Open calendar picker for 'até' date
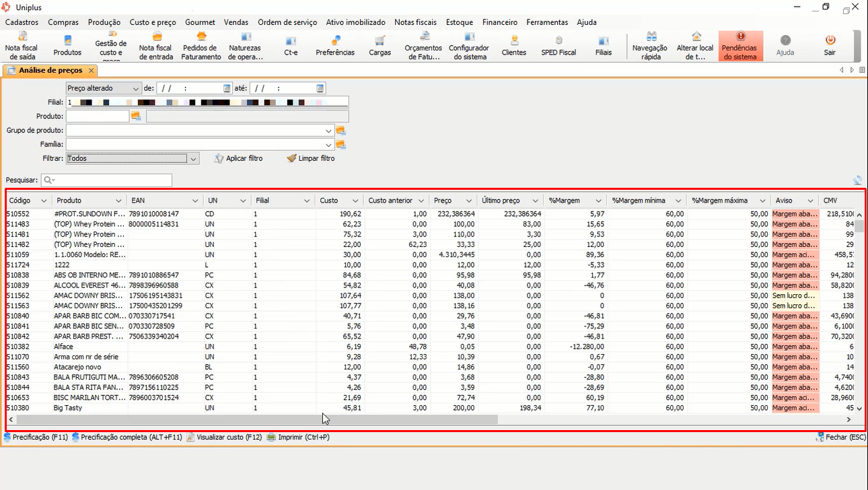Image resolution: width=868 pixels, height=490 pixels. [320, 88]
